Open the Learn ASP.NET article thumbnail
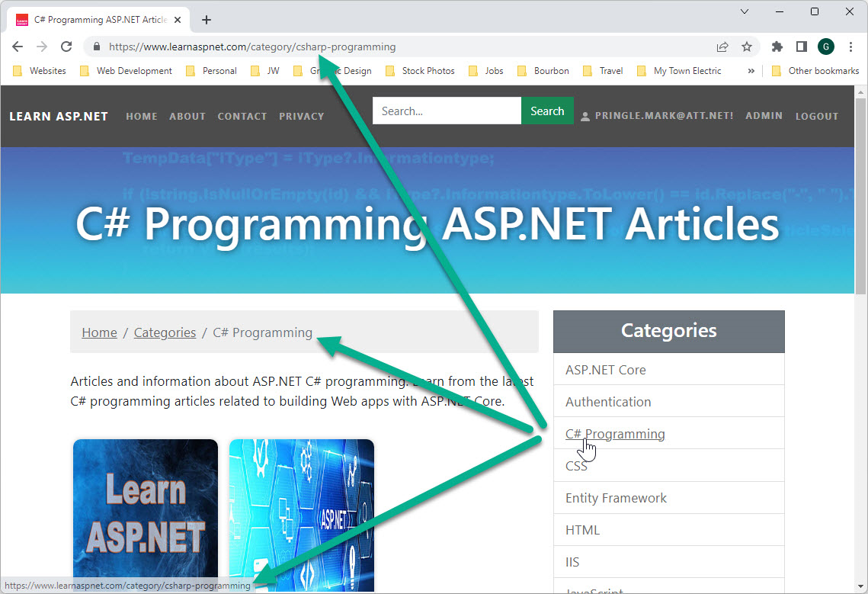The image size is (868, 594). pos(146,515)
